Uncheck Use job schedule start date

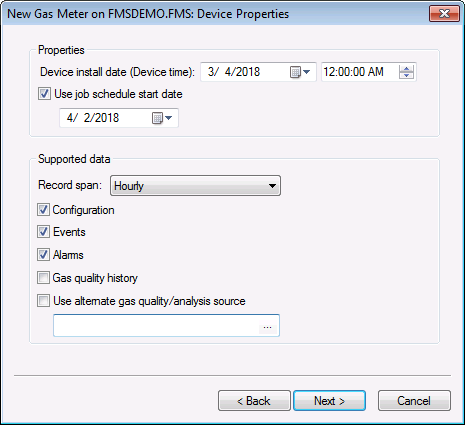click(x=44, y=94)
